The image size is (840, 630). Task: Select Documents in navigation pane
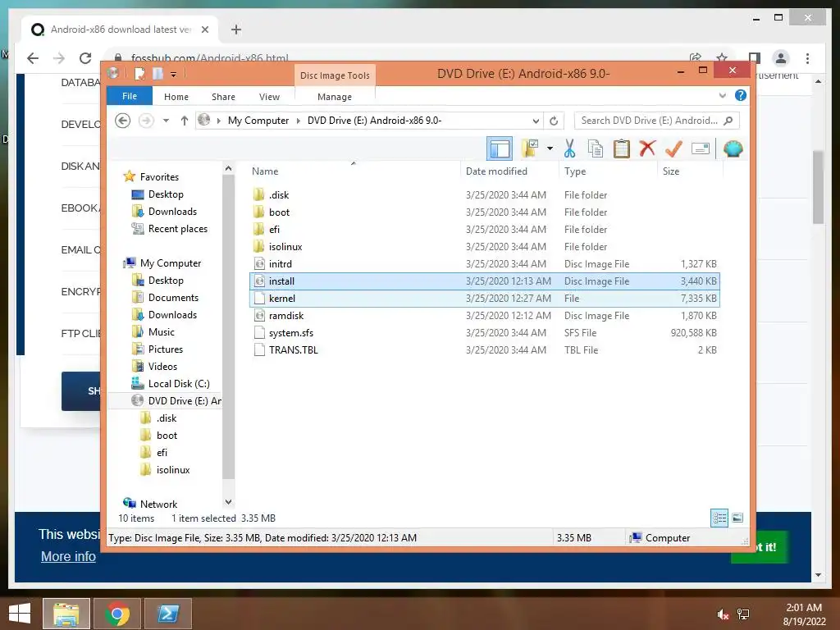pos(173,297)
